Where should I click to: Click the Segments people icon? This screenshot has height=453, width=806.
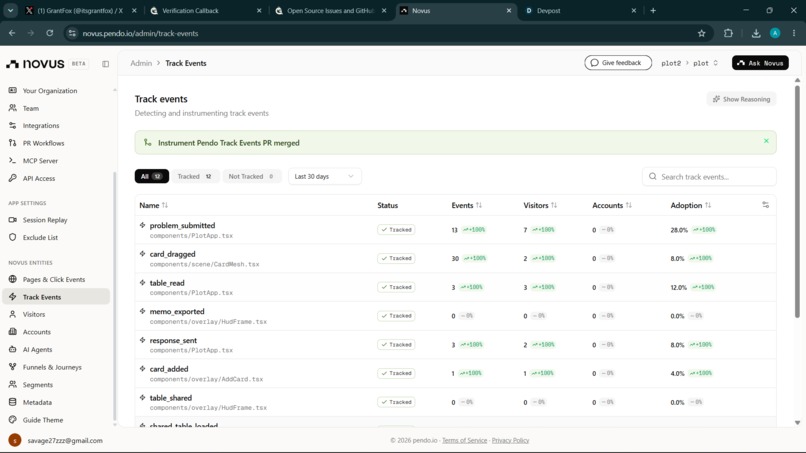(13, 384)
